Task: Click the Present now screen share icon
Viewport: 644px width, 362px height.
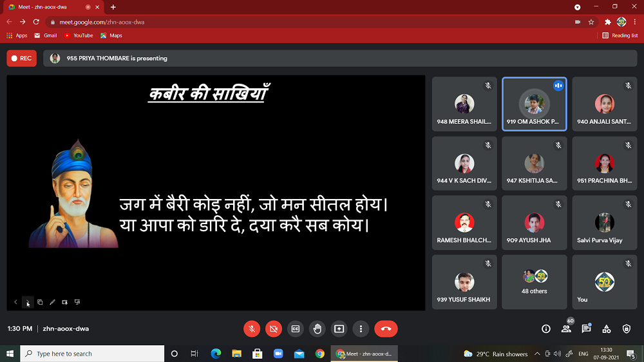Action: [339, 329]
